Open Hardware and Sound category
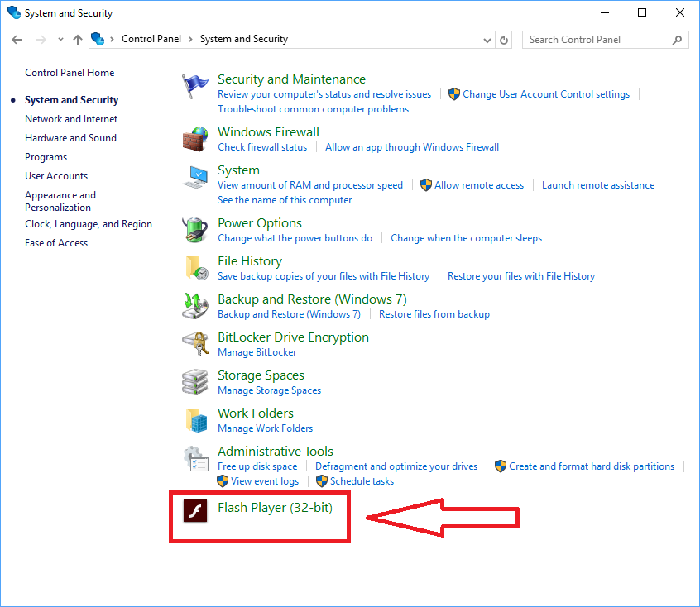This screenshot has width=700, height=607. pos(70,138)
